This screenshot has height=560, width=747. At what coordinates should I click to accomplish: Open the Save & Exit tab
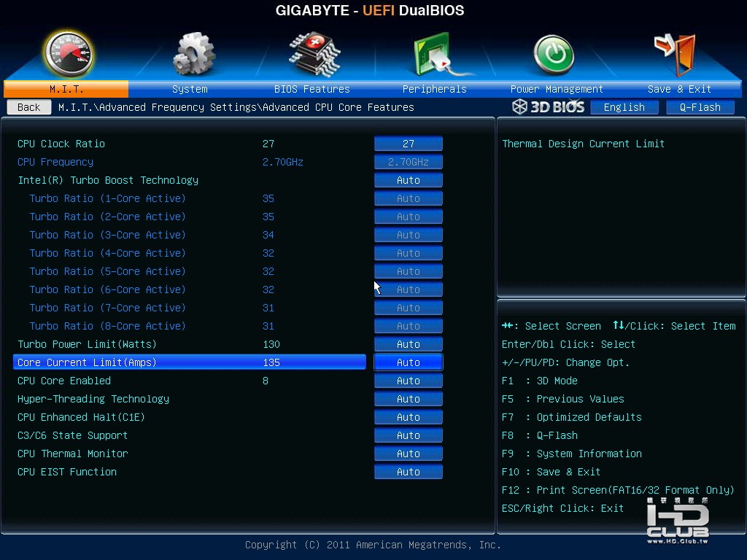coord(679,89)
